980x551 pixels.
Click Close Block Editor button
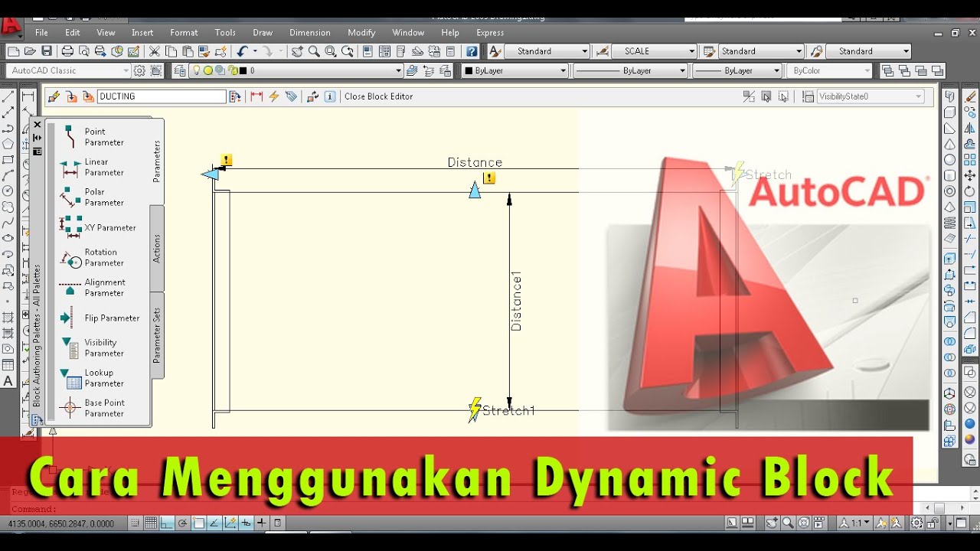(x=378, y=96)
